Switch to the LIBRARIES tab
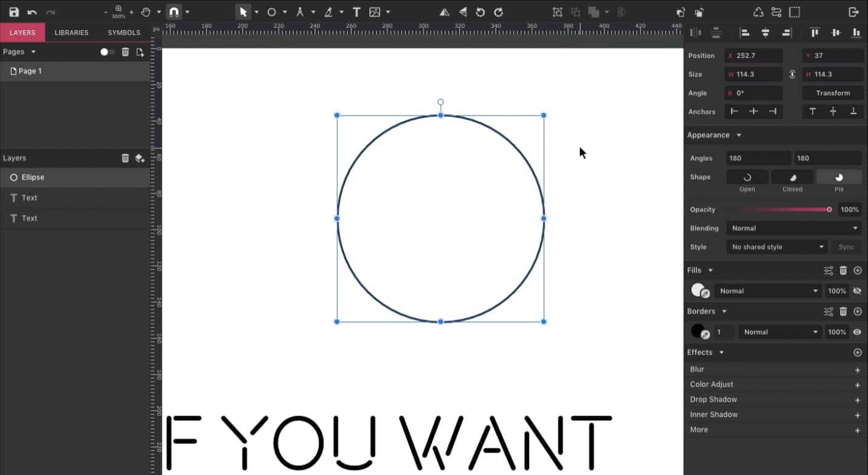 click(71, 32)
